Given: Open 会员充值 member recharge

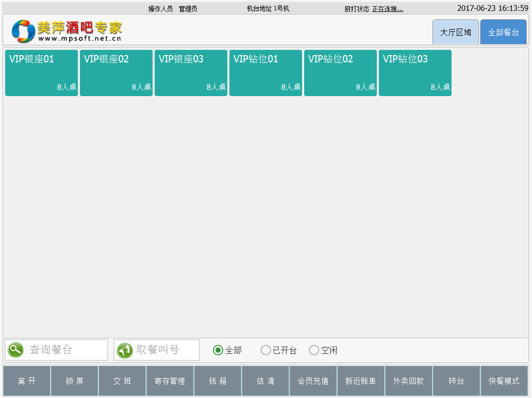Looking at the screenshot, I should click(x=313, y=381).
